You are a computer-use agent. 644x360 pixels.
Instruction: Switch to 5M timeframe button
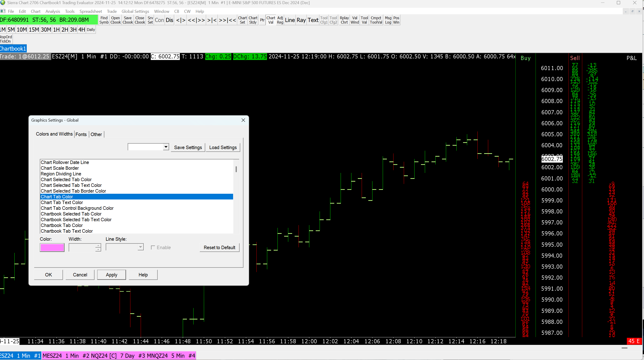pos(11,30)
